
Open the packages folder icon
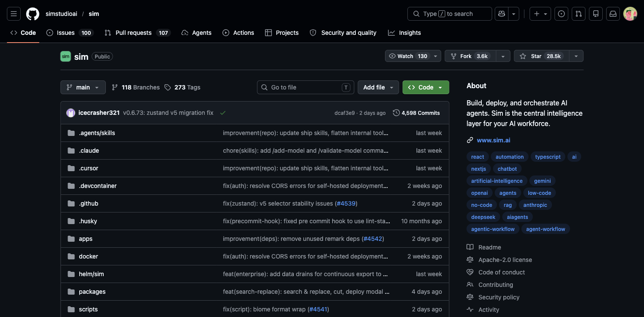tap(71, 292)
